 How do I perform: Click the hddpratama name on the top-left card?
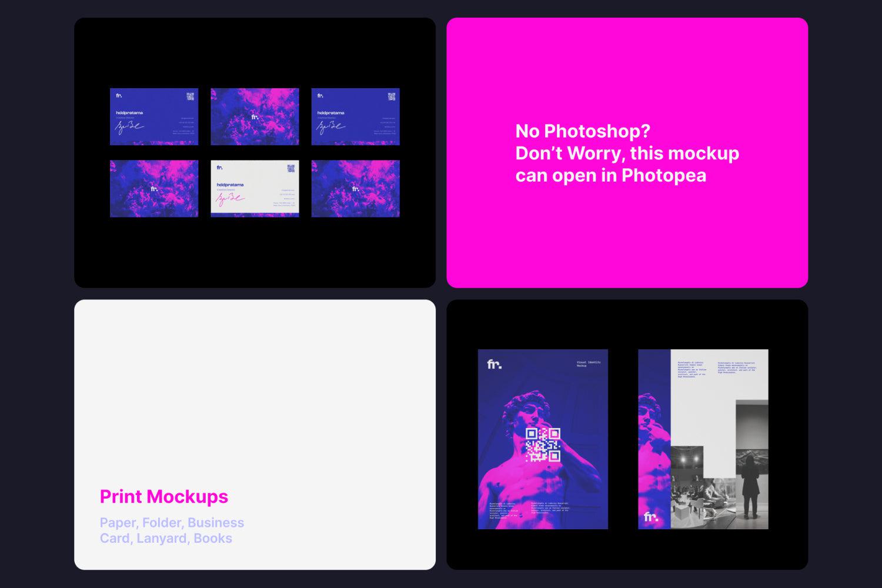pos(129,113)
